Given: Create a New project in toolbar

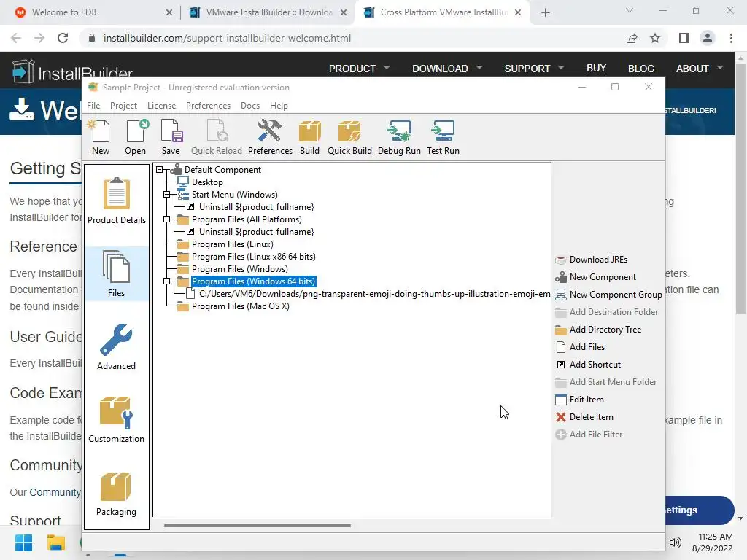Looking at the screenshot, I should pyautogui.click(x=101, y=137).
